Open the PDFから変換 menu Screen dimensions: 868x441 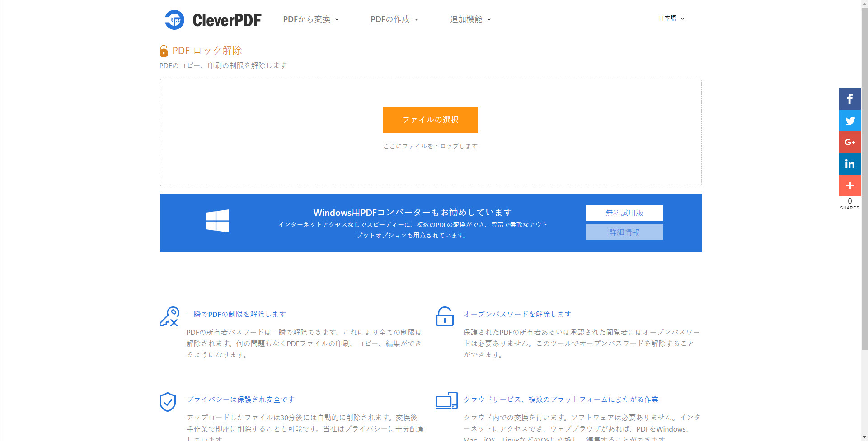click(x=311, y=19)
